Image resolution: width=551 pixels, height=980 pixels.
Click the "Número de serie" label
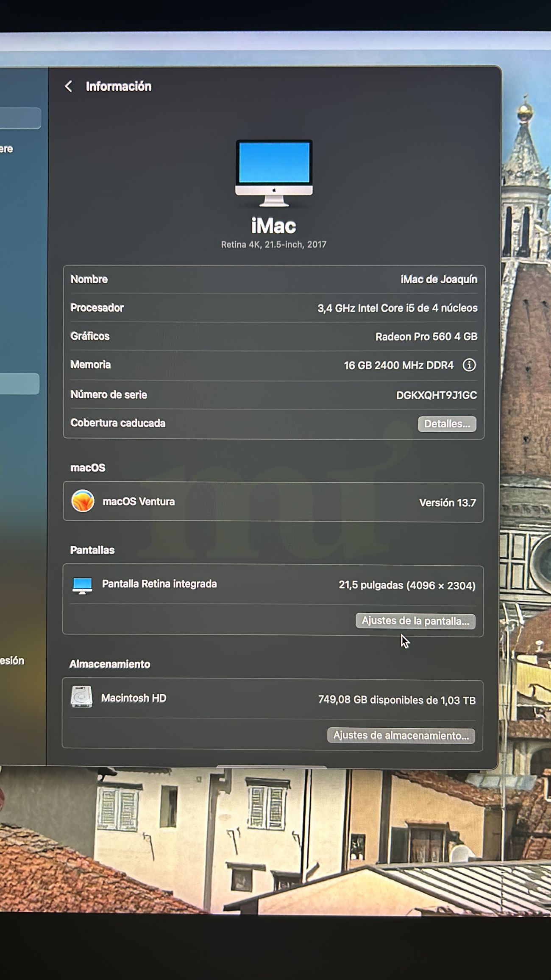[x=109, y=394]
